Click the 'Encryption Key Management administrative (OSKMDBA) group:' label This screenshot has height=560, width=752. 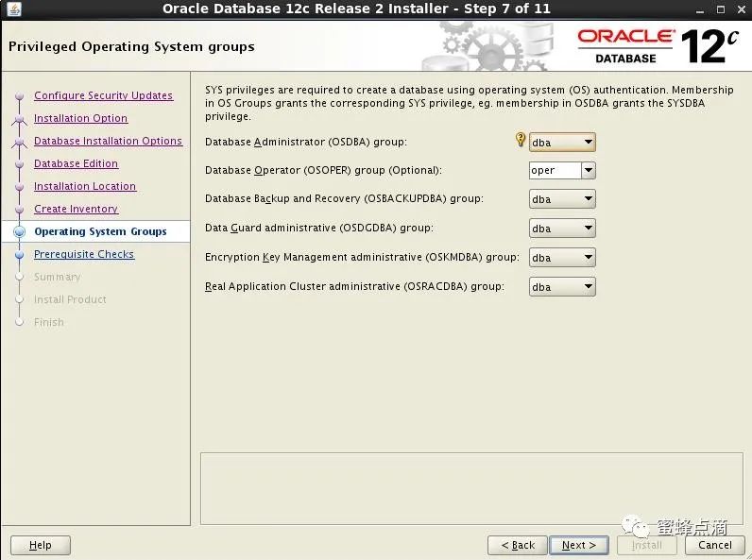362,257
